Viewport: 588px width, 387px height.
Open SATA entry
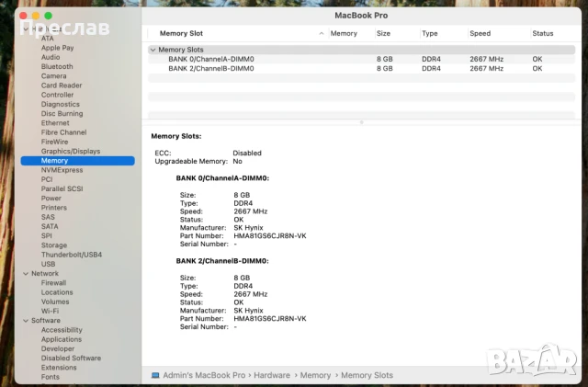pyautogui.click(x=50, y=226)
